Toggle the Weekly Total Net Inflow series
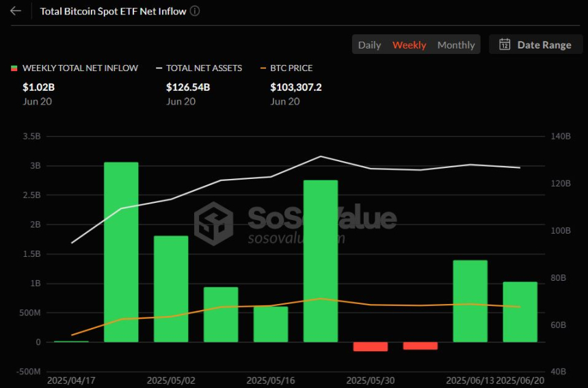The height and width of the screenshot is (388, 588). point(79,68)
